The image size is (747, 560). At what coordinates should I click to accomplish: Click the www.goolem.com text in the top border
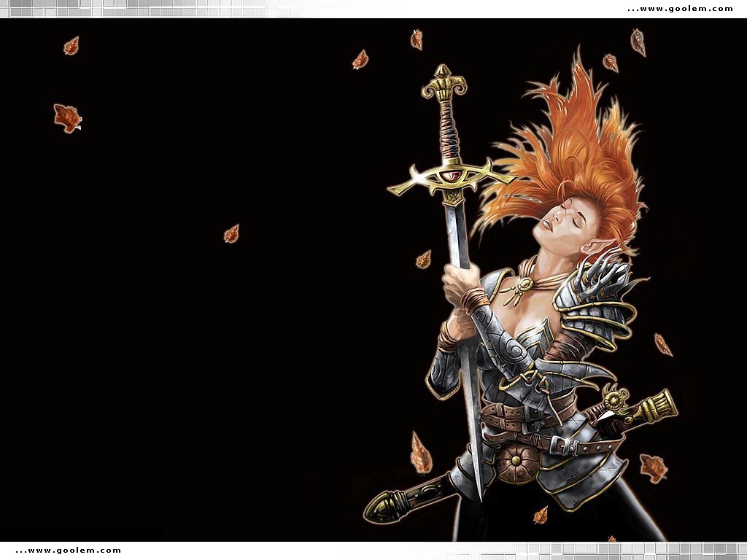tap(681, 9)
